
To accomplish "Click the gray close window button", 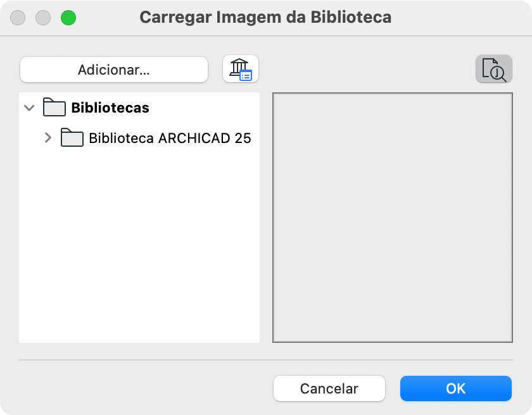I will coord(18,18).
